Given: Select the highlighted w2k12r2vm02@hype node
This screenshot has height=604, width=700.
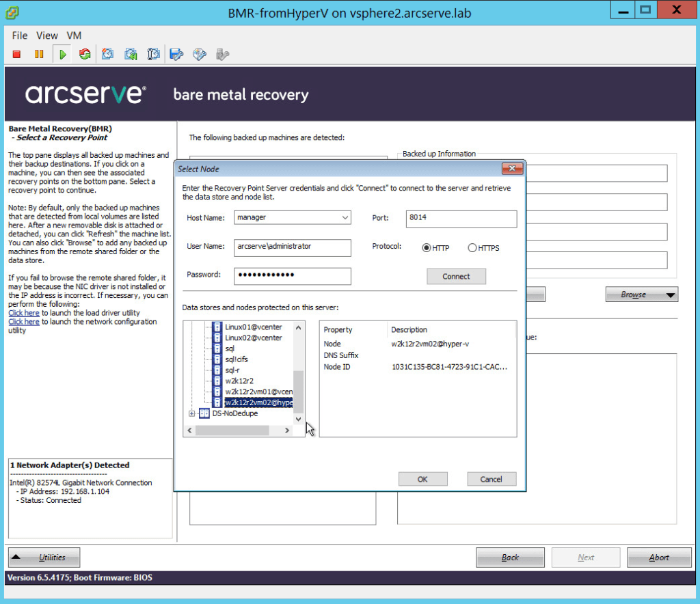Looking at the screenshot, I should point(259,402).
